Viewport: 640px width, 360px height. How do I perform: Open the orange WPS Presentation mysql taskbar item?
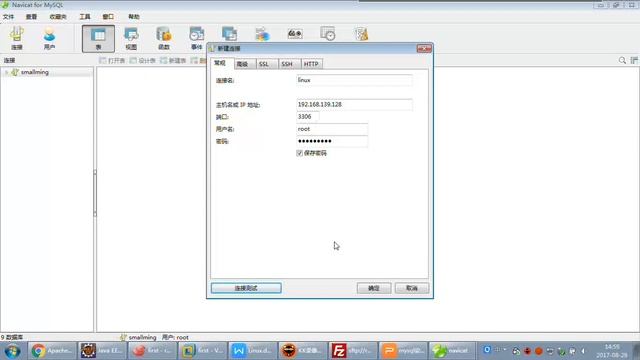[x=403, y=351]
